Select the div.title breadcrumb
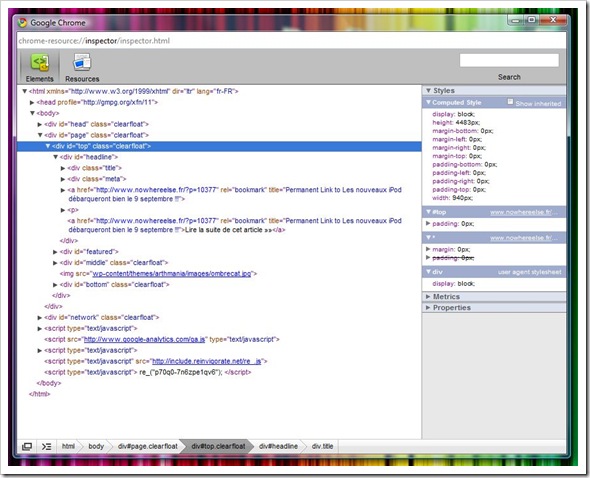Screen dimensions: 590x478 (x=322, y=446)
